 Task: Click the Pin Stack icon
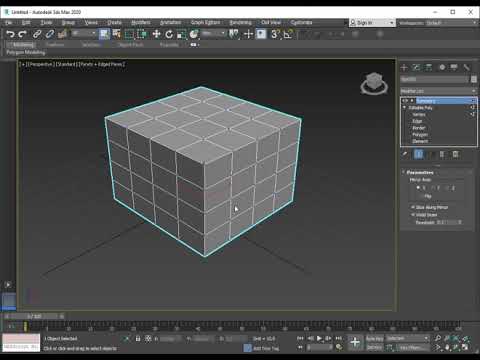405,154
